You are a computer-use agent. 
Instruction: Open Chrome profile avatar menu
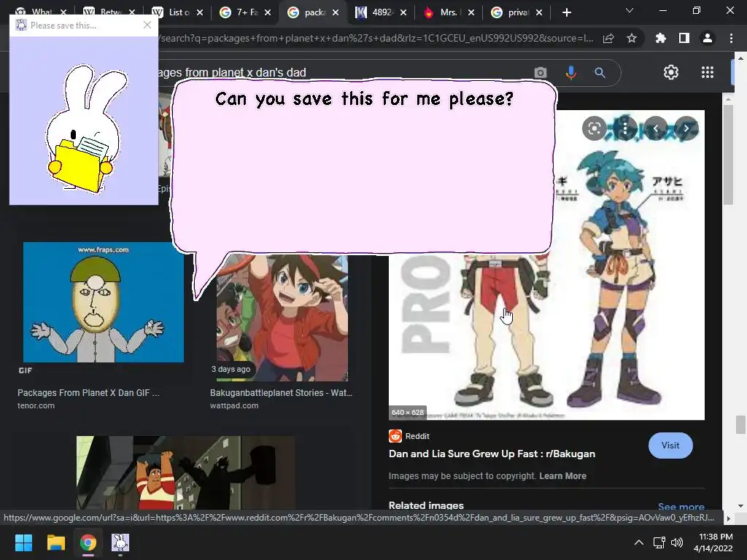(708, 38)
